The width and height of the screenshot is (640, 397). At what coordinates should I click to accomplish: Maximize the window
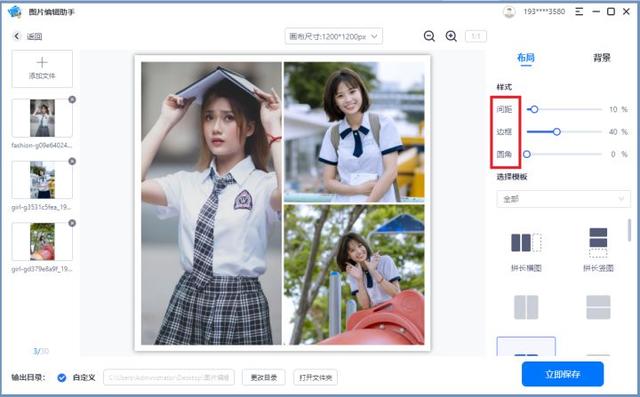611,11
